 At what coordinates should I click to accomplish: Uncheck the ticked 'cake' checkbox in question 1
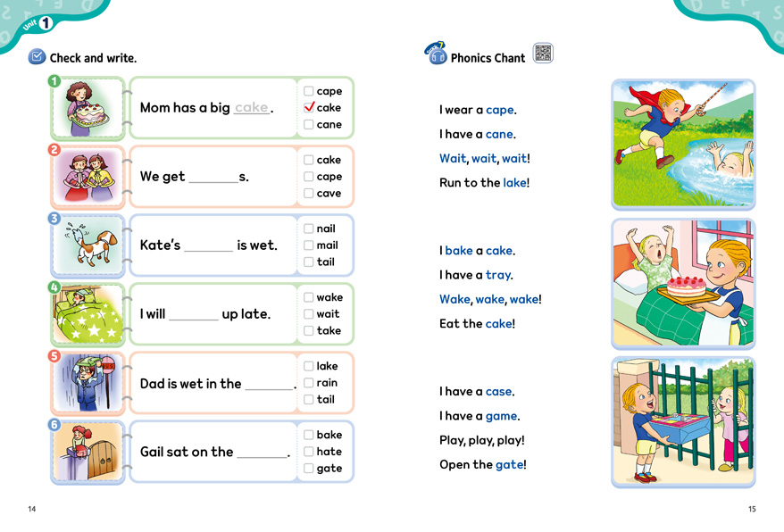[309, 108]
